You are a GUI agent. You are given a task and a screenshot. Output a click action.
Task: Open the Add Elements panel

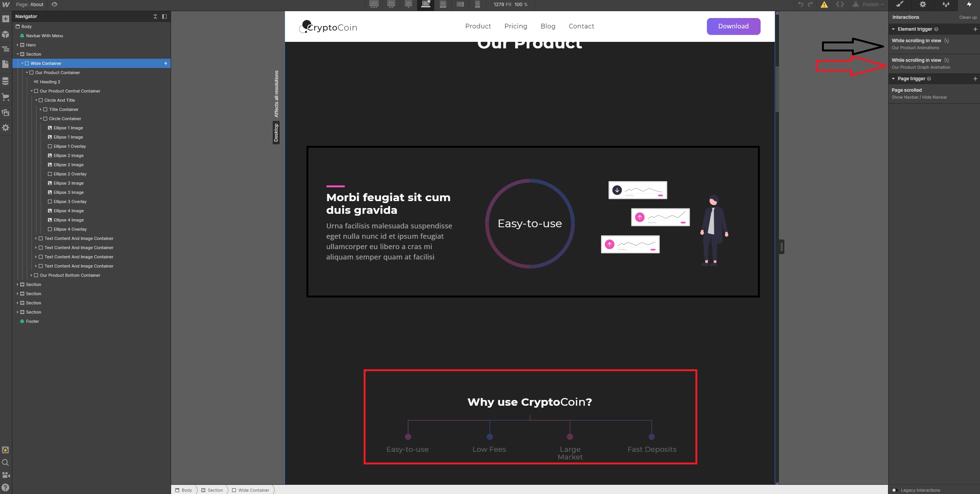coord(6,19)
